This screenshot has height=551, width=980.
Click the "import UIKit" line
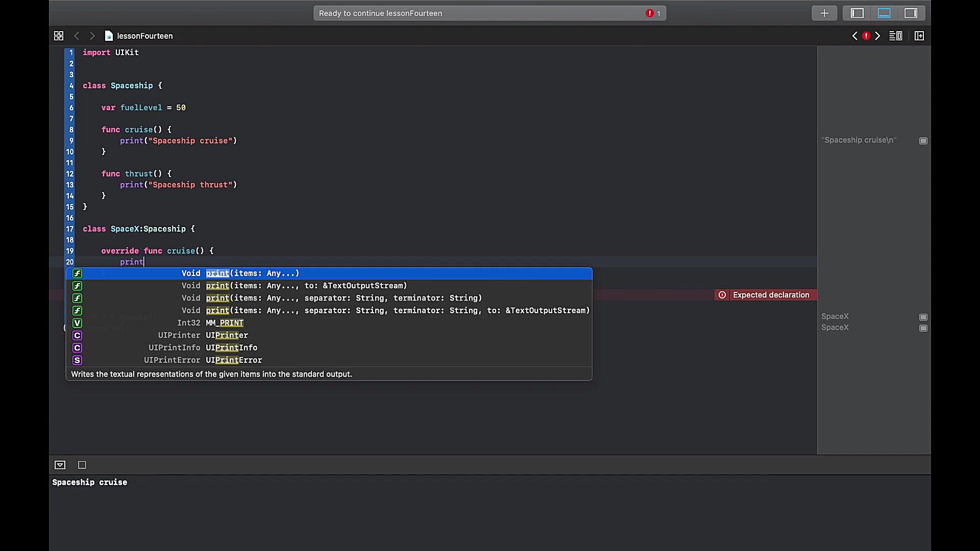111,53
